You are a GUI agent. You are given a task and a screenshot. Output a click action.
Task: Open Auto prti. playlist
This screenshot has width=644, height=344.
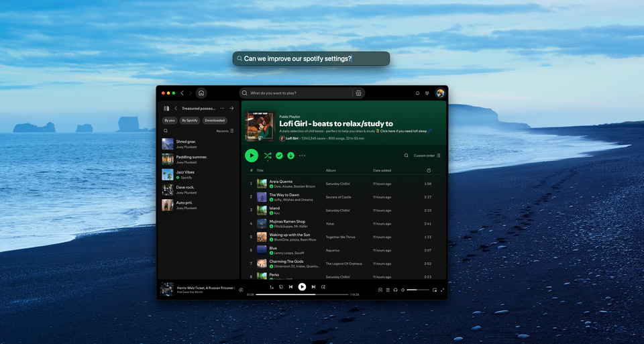(199, 205)
